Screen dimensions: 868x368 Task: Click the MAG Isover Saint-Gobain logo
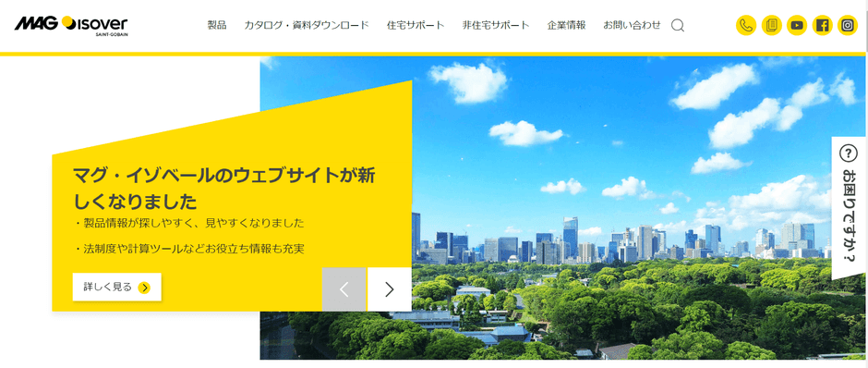(71, 26)
